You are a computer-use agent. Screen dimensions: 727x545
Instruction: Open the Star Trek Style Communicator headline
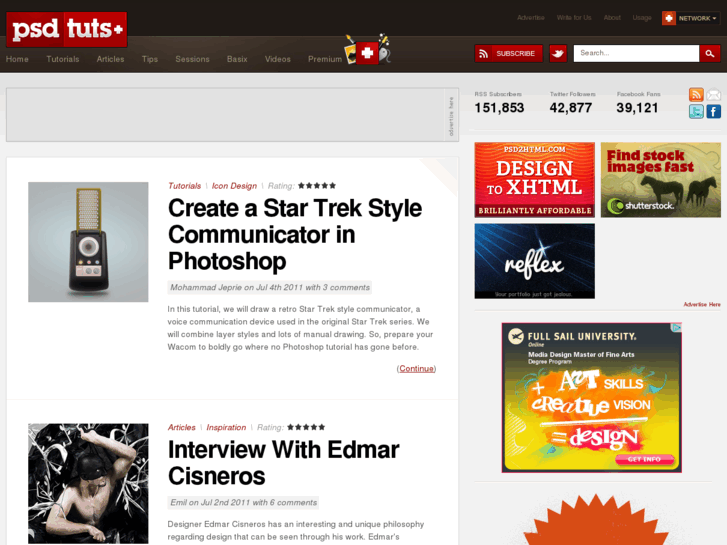click(x=295, y=234)
